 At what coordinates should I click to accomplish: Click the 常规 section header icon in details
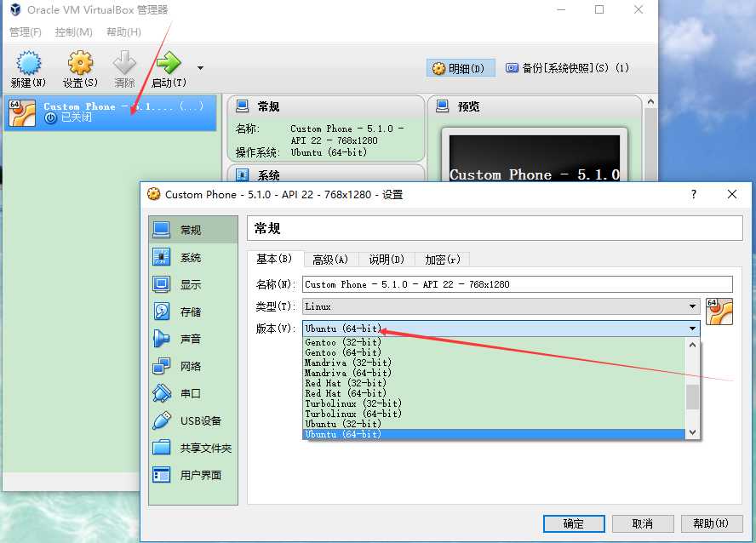click(x=242, y=106)
